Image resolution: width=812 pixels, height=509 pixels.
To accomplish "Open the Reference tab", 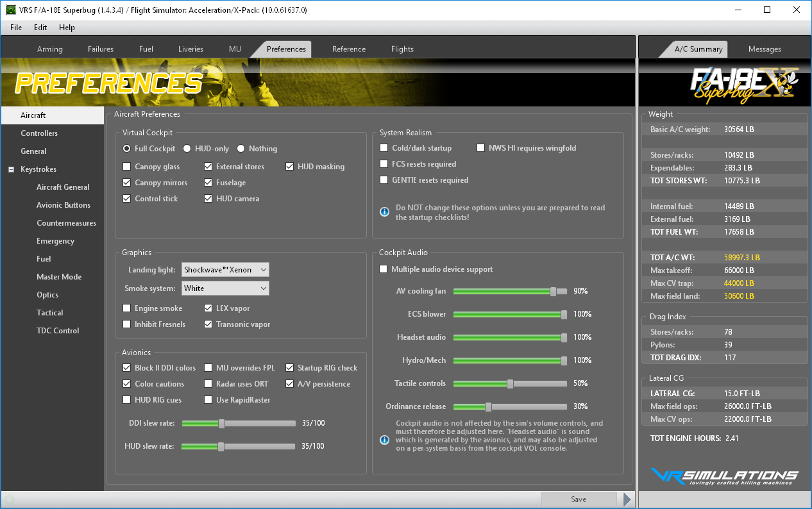I will [x=349, y=49].
